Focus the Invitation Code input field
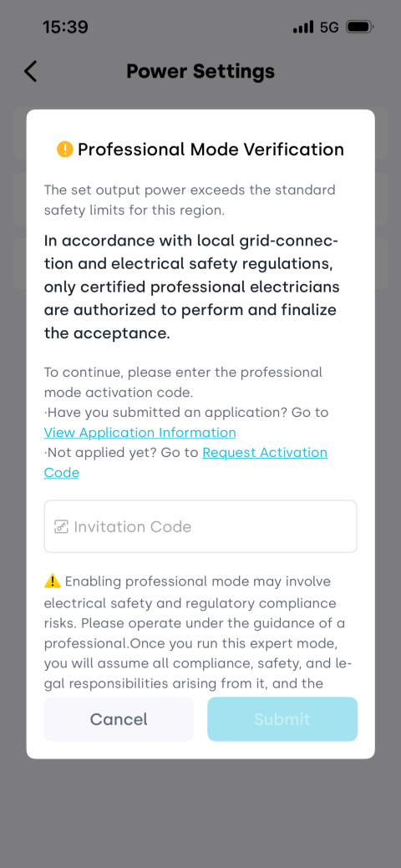Image resolution: width=401 pixels, height=868 pixels. coord(200,526)
